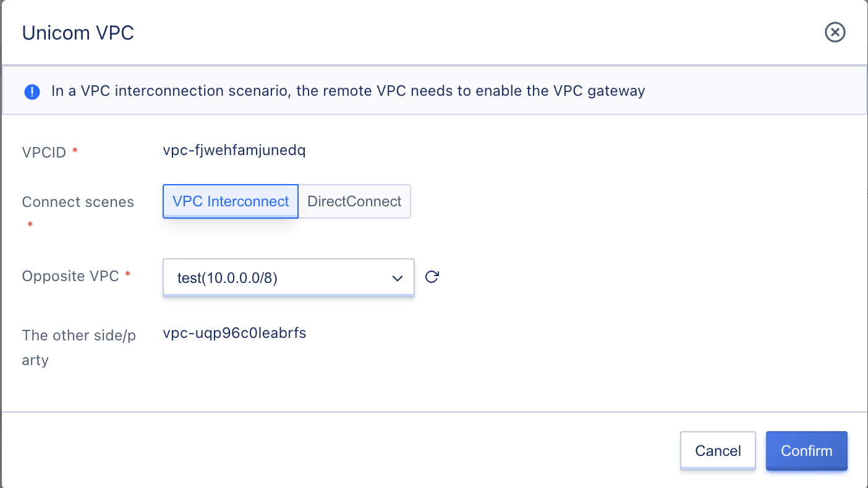Click the VPCID value vpc-fjwehfamjunedq
Image resolution: width=868 pixels, height=488 pixels.
(234, 150)
